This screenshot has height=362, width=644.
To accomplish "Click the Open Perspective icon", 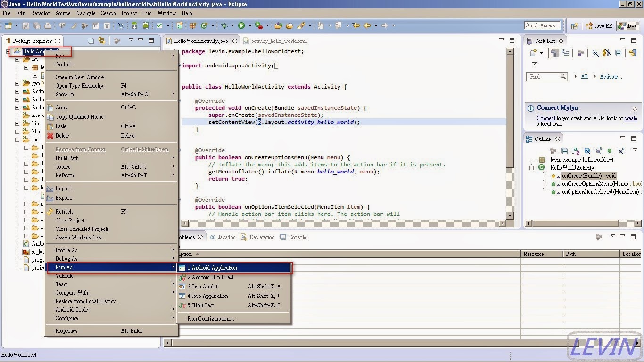I will point(575,26).
